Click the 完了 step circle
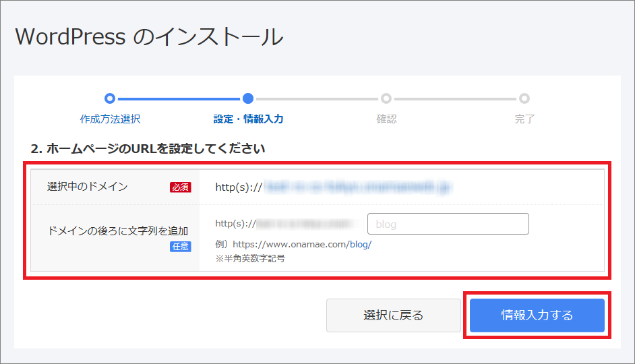This screenshot has width=635, height=364. pyautogui.click(x=524, y=98)
